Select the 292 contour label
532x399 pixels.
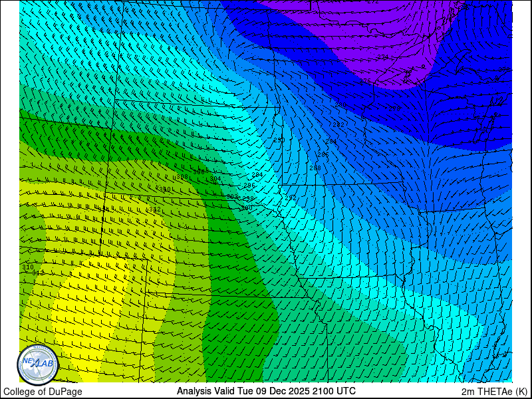(291, 198)
